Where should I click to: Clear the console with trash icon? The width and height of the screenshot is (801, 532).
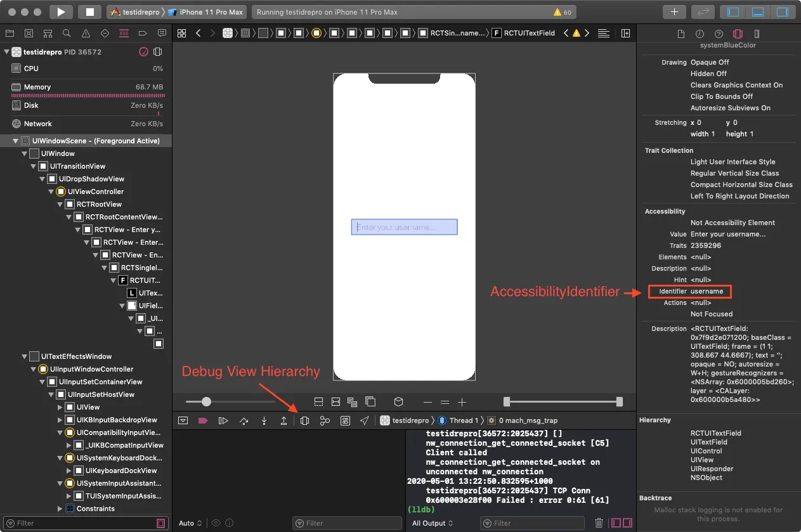tap(599, 523)
